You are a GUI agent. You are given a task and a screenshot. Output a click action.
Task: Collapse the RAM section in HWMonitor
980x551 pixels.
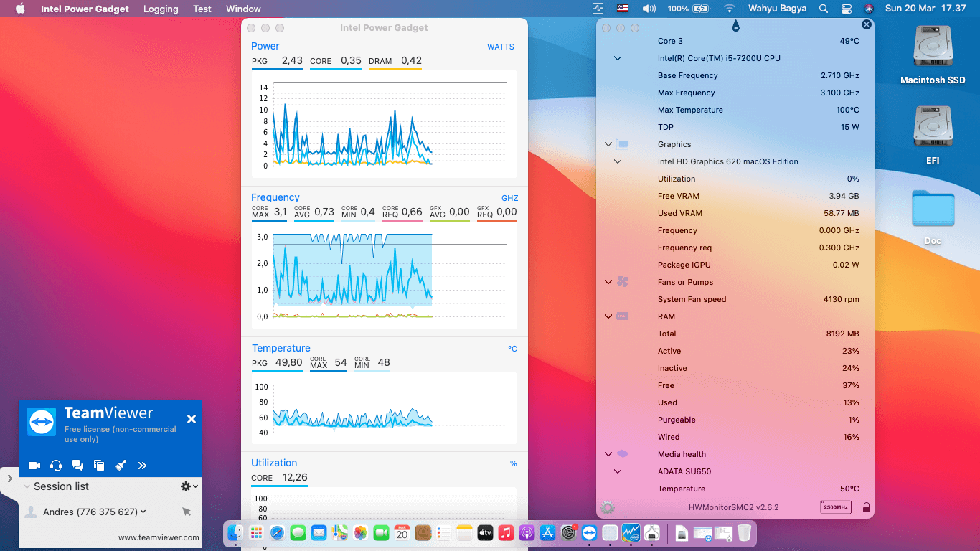(x=608, y=316)
